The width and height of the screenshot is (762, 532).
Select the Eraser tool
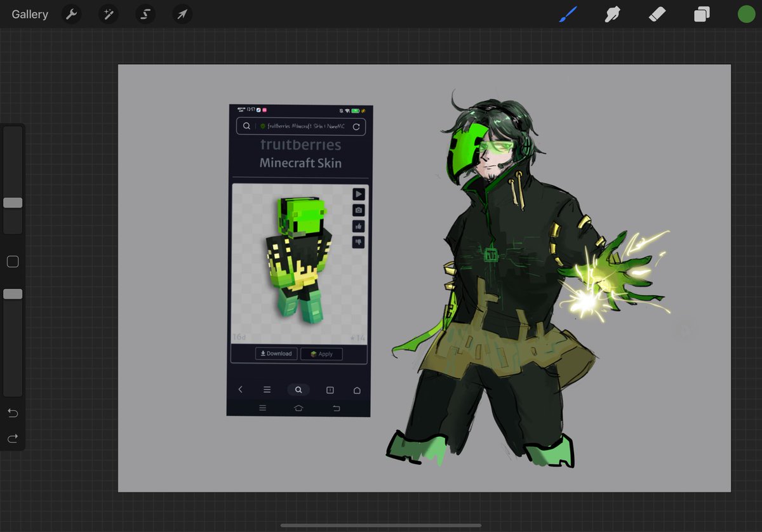(657, 14)
